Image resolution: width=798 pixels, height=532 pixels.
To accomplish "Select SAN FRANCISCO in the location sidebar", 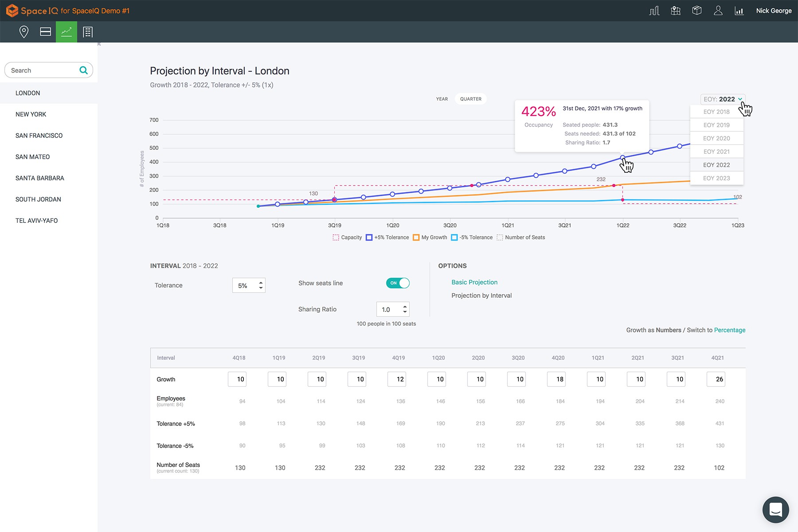I will point(39,135).
